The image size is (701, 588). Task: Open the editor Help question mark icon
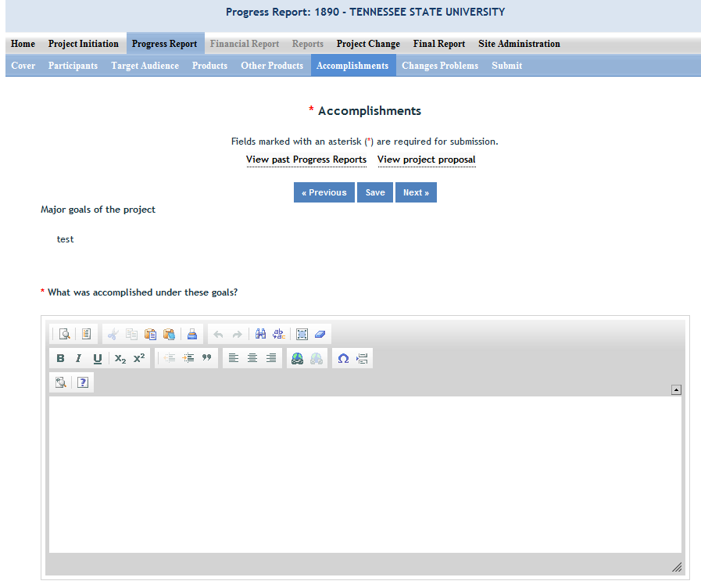click(x=83, y=382)
